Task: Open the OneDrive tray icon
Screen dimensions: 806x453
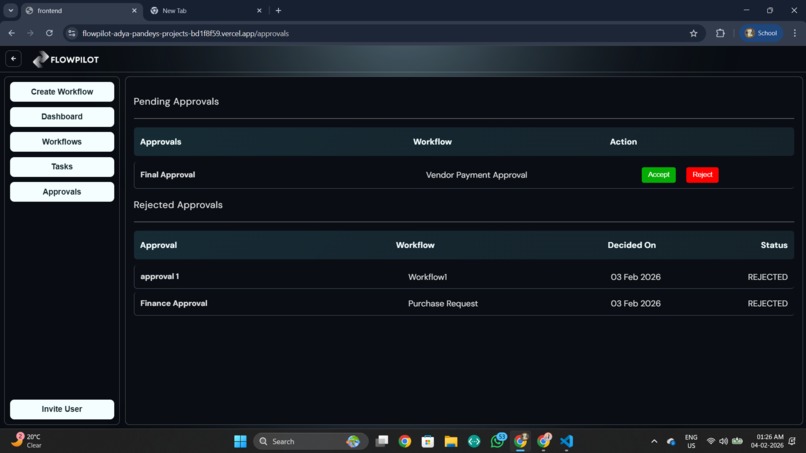Action: click(x=671, y=441)
